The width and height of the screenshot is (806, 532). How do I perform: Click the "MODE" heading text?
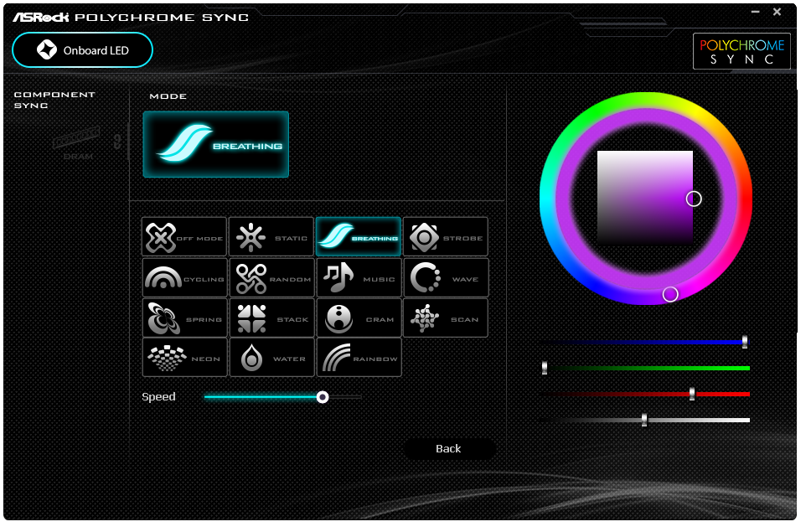tap(168, 96)
